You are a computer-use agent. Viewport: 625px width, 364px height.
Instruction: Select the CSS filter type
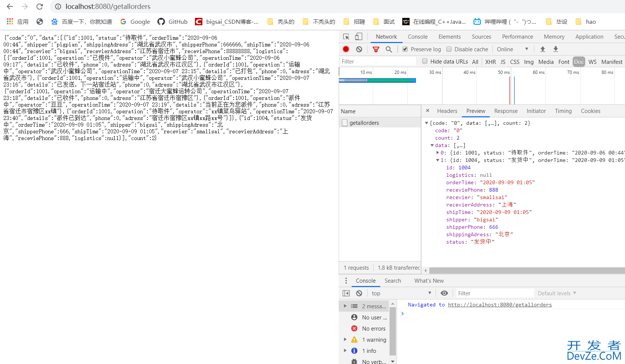[515, 62]
